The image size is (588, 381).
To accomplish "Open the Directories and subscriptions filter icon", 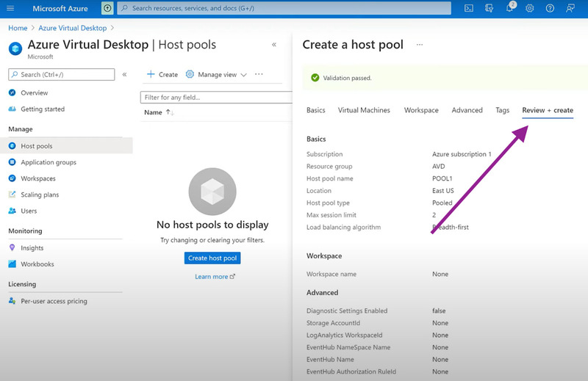I will 489,8.
